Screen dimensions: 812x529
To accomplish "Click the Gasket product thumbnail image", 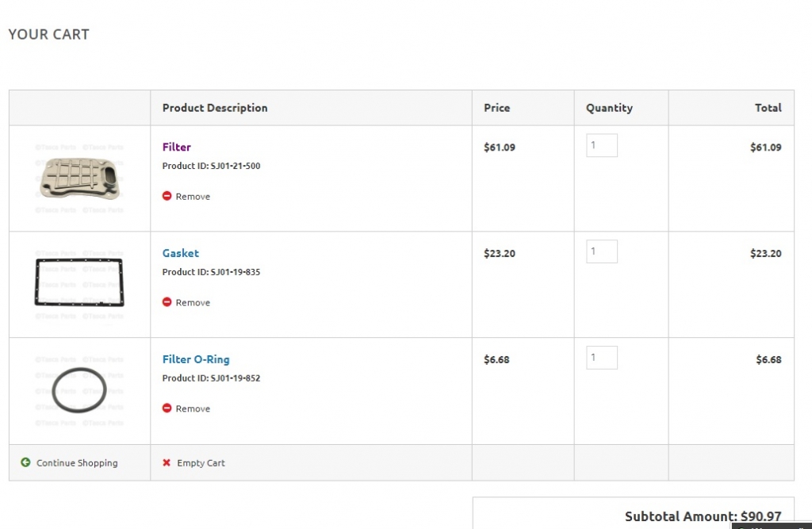I will click(79, 283).
